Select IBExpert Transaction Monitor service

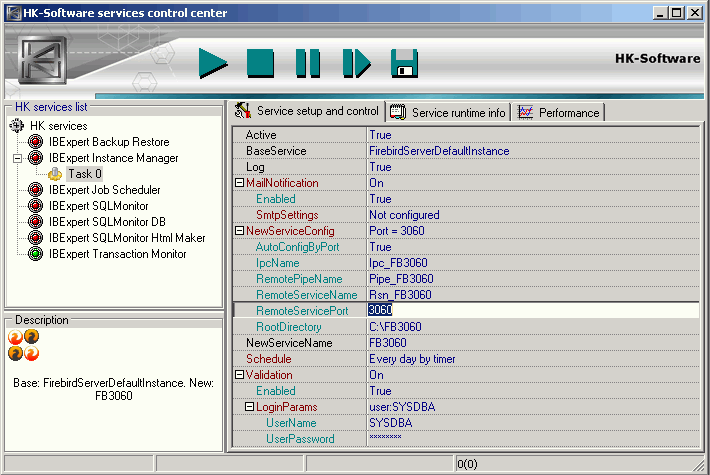point(118,254)
